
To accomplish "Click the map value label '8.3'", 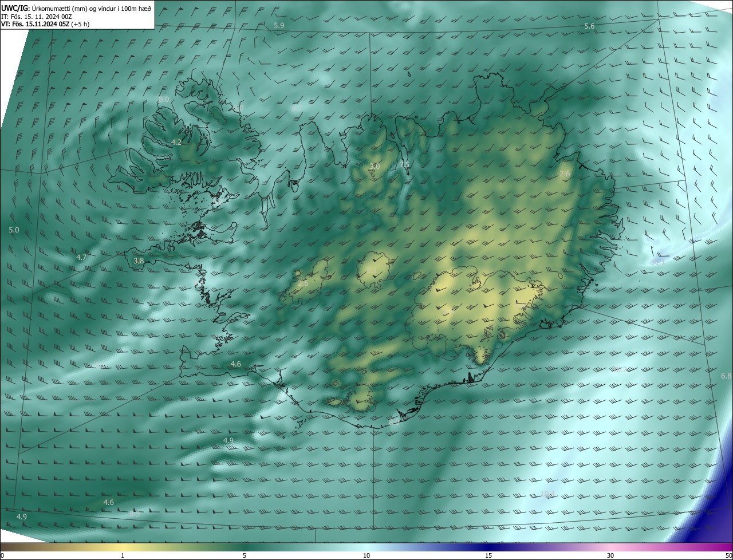I will [x=135, y=514].
